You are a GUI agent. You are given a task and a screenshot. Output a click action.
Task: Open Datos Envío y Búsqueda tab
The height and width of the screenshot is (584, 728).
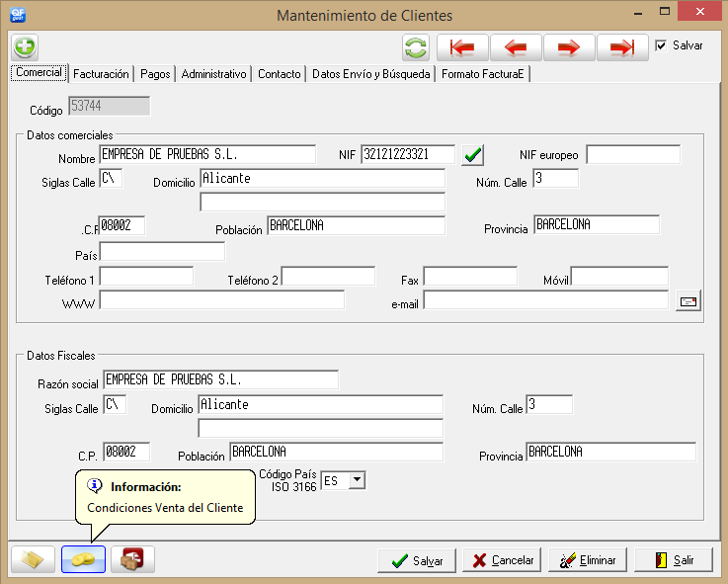click(371, 74)
